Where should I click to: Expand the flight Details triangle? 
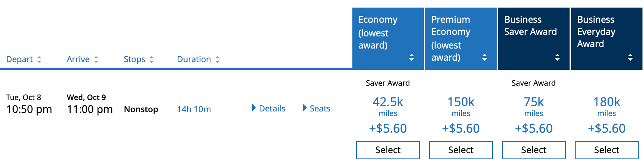tap(254, 108)
